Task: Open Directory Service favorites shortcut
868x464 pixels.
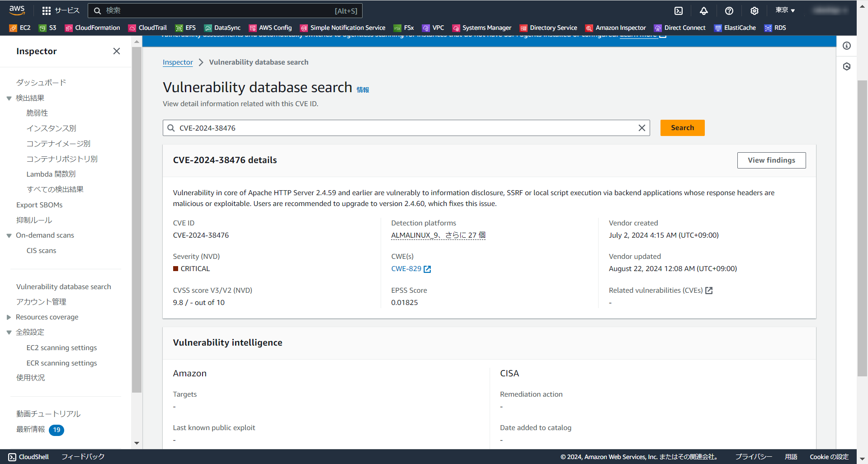Action: point(548,28)
